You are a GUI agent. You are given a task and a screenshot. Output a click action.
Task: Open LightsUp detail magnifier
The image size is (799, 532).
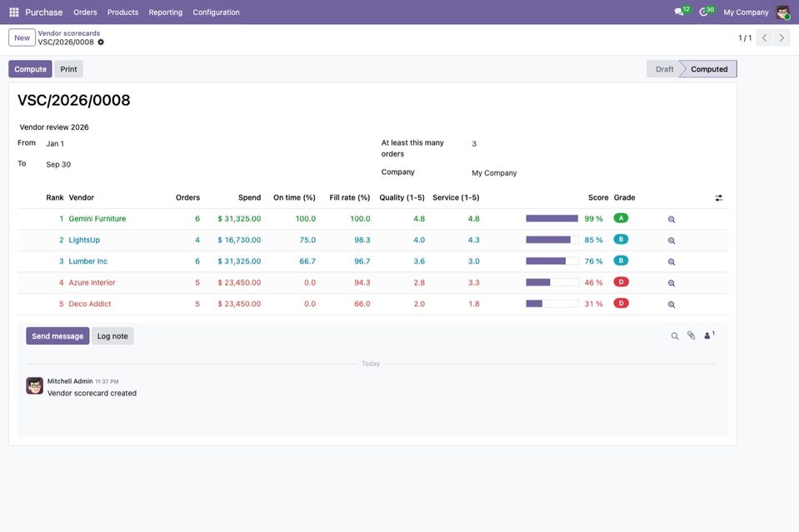tap(672, 241)
